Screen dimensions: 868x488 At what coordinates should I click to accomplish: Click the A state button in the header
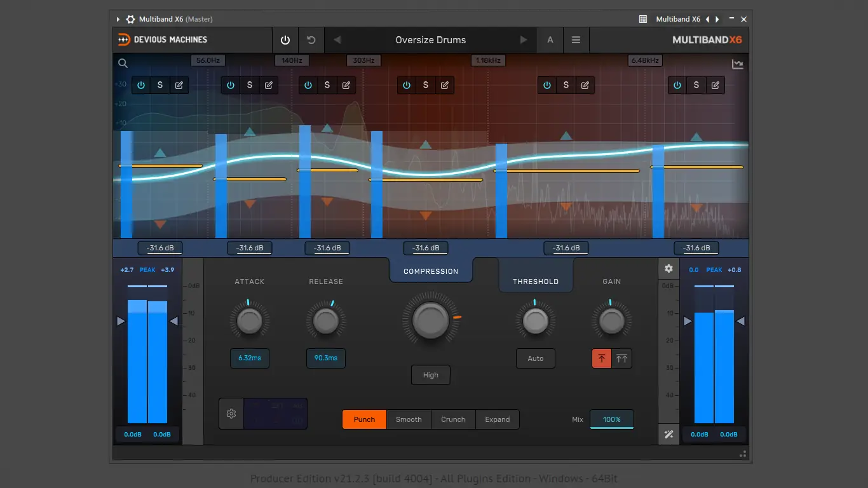550,40
